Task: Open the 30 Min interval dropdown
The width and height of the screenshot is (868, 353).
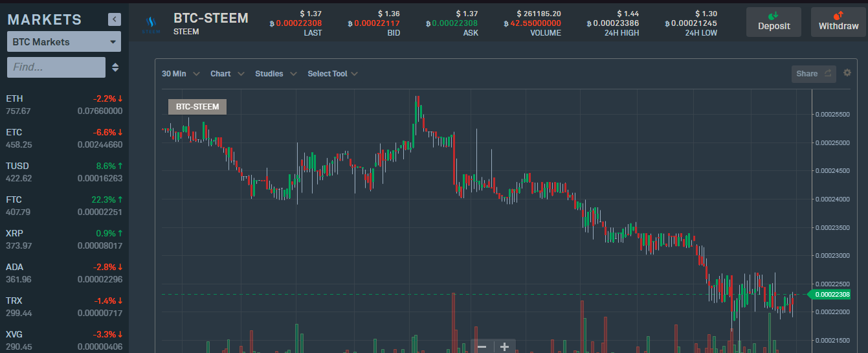Action: (x=181, y=74)
